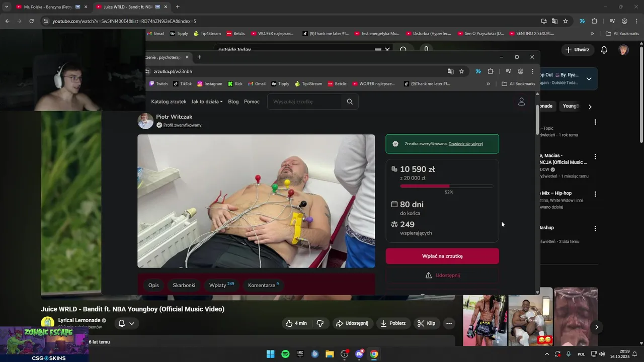Dislike the Juice WRLD video
Screen dimensions: 644x362
320,323
